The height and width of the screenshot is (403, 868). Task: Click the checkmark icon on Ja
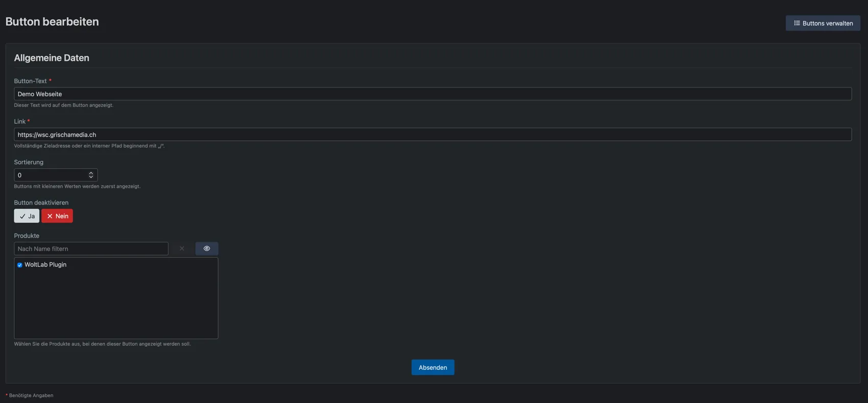pos(22,216)
